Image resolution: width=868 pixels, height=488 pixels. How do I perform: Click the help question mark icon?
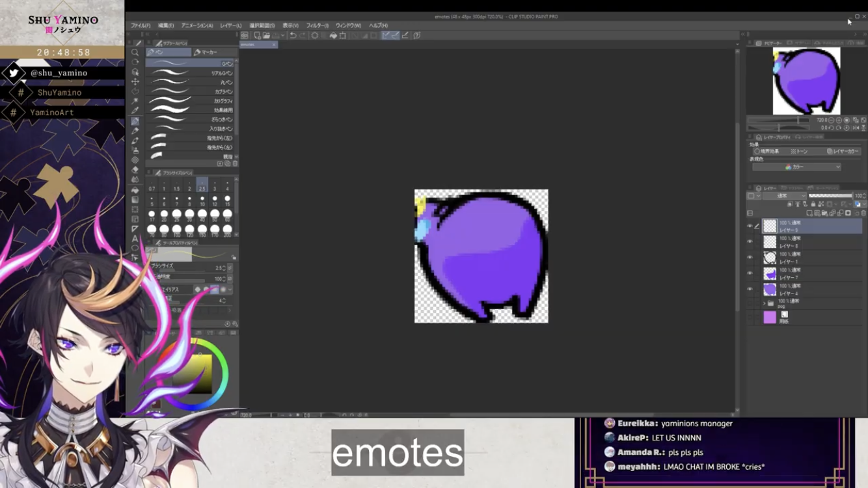(x=417, y=35)
